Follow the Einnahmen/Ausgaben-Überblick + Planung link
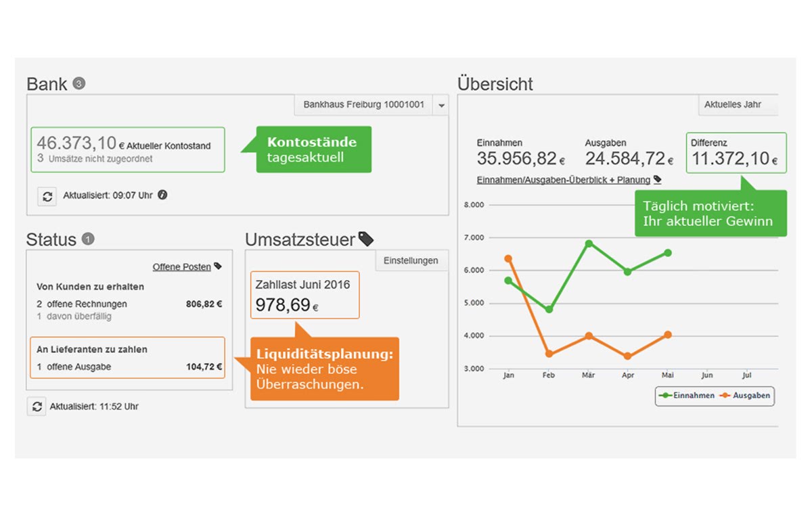This screenshot has width=812, height=516. pyautogui.click(x=563, y=180)
